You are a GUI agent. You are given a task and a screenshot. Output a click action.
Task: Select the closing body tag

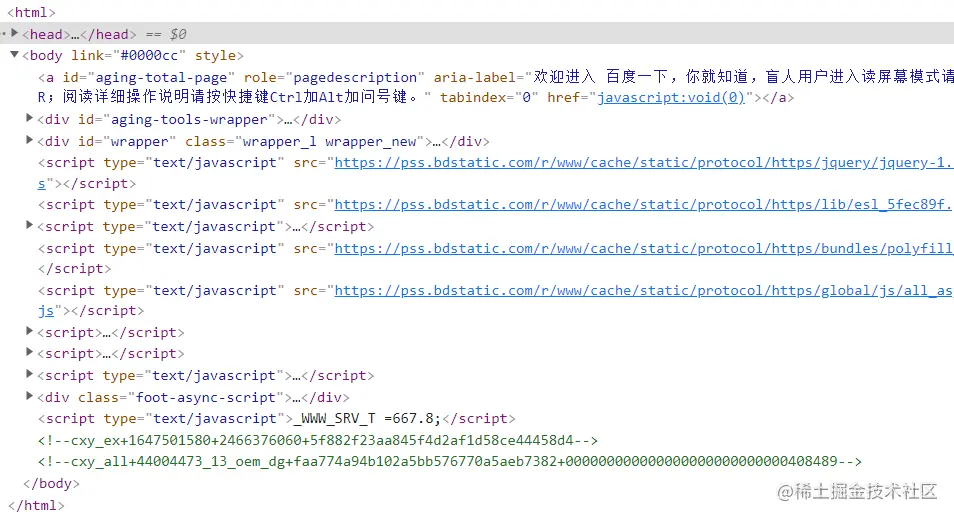coord(51,483)
